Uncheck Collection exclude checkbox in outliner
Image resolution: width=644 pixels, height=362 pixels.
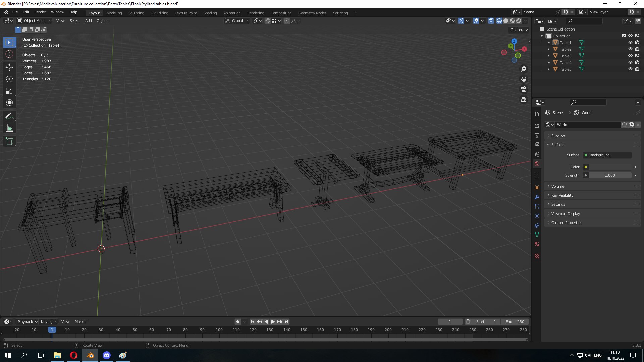[624, 36]
